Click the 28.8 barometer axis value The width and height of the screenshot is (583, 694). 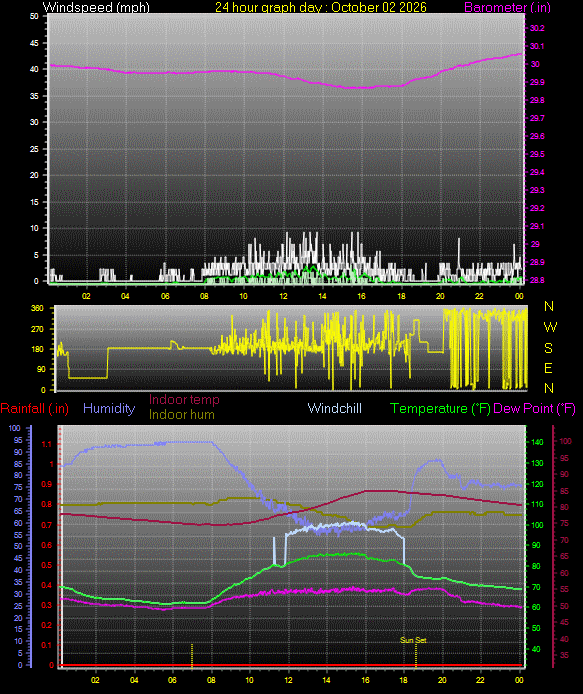pyautogui.click(x=537, y=280)
